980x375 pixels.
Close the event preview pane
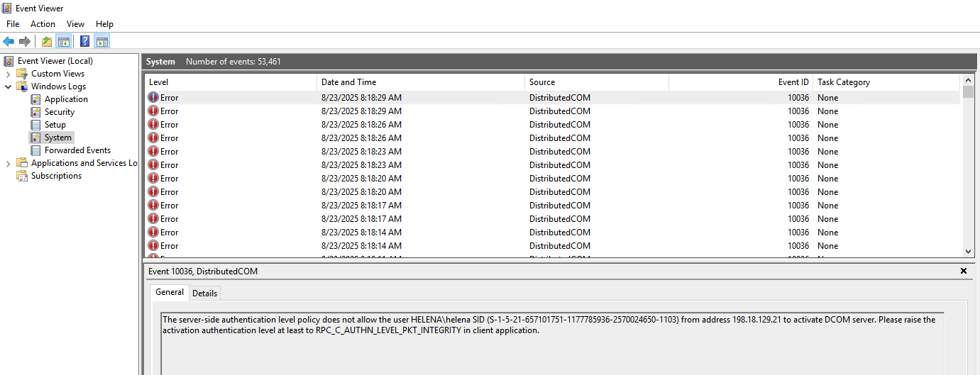pos(964,271)
